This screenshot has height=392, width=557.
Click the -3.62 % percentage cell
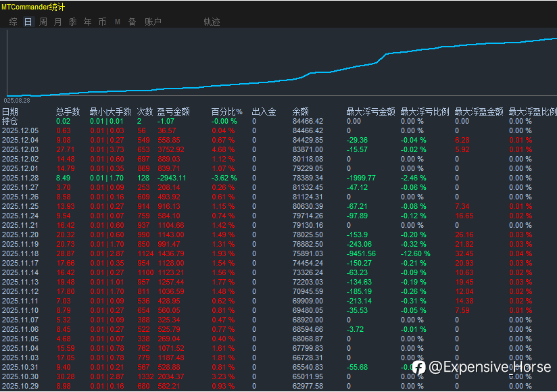[224, 178]
